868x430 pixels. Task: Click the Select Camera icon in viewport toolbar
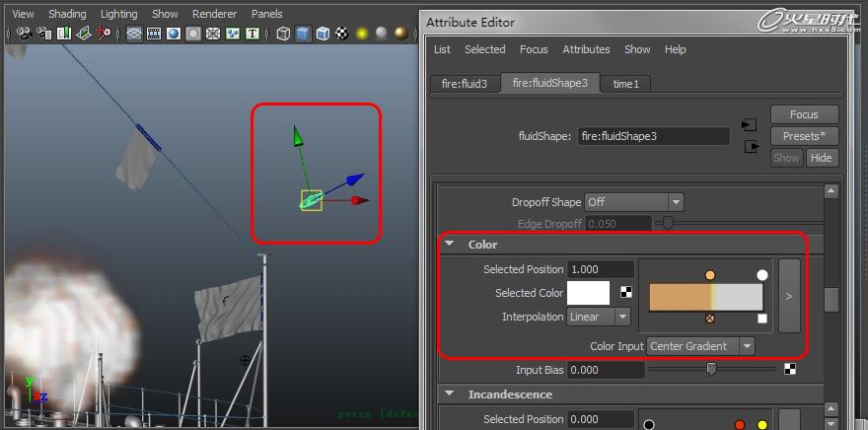(24, 34)
